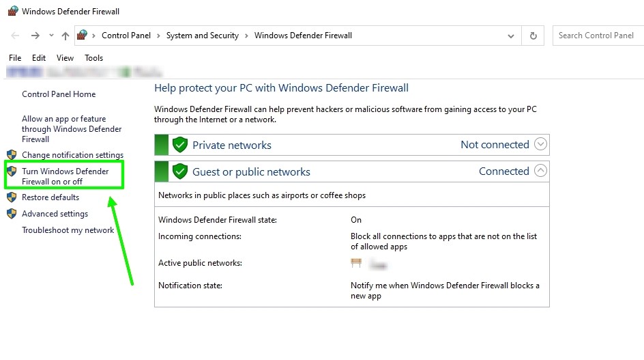Open the Tools menu
644x360 pixels.
93,58
